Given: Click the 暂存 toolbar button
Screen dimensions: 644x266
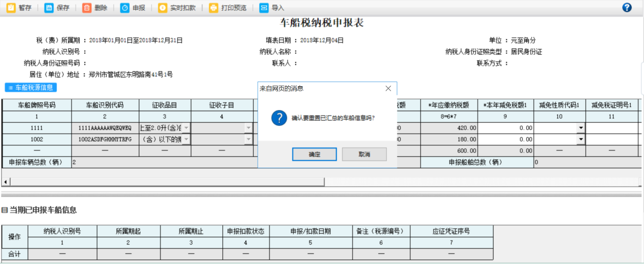Looking at the screenshot, I should [19, 8].
